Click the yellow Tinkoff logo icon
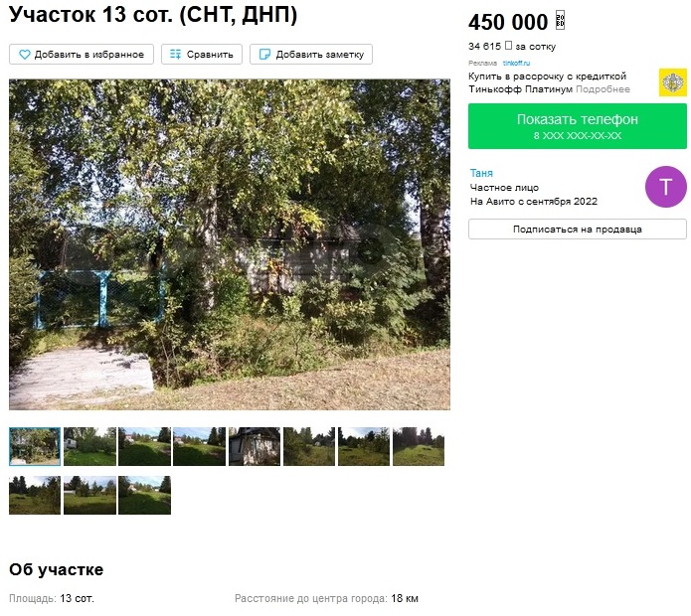Screen dimensions: 691x616 click(672, 82)
